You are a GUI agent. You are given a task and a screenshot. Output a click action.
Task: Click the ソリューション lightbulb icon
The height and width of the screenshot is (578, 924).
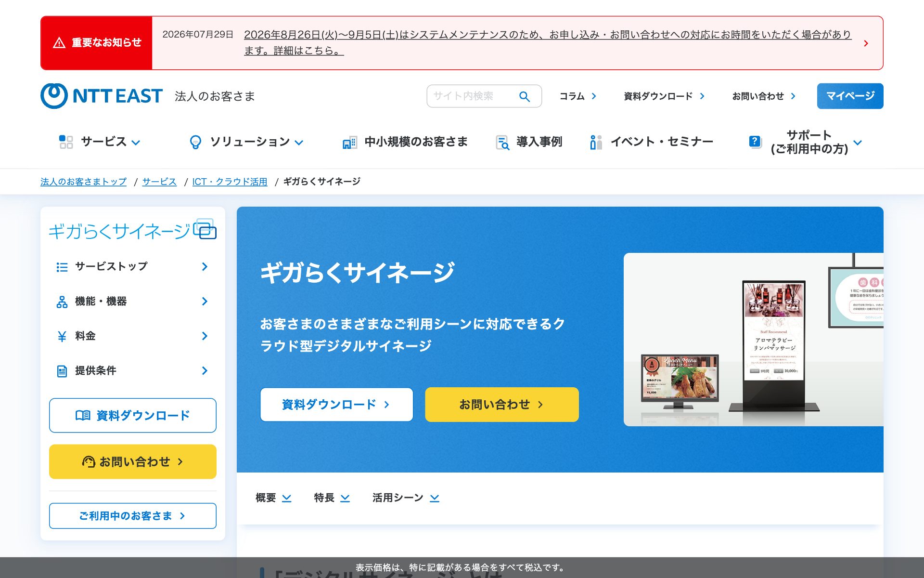coord(195,142)
